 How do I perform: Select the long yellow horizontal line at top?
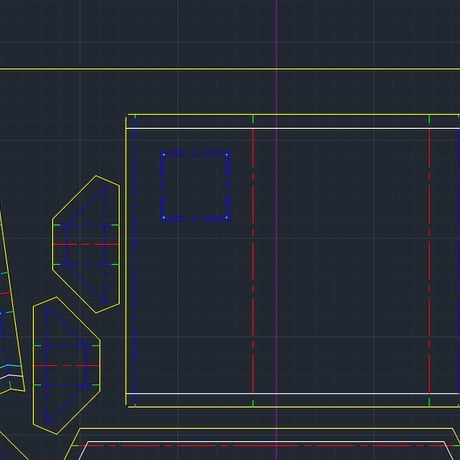[x=230, y=69]
